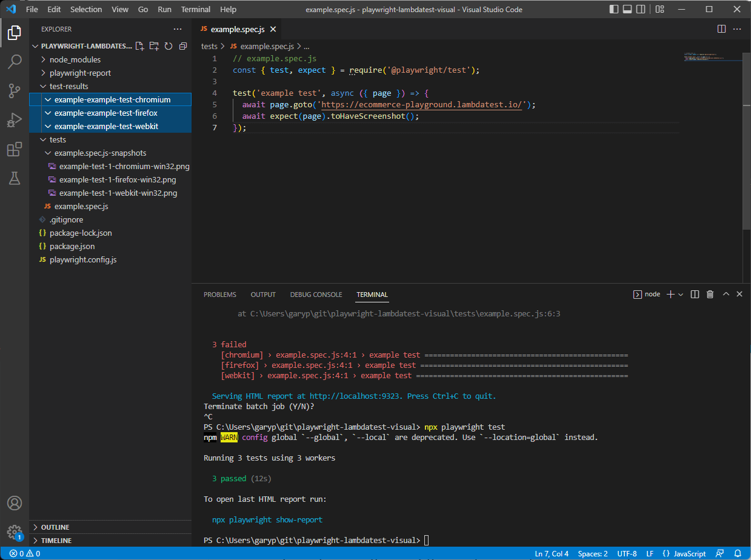Open the Source Control view
The width and height of the screenshot is (751, 560).
pos(15,91)
